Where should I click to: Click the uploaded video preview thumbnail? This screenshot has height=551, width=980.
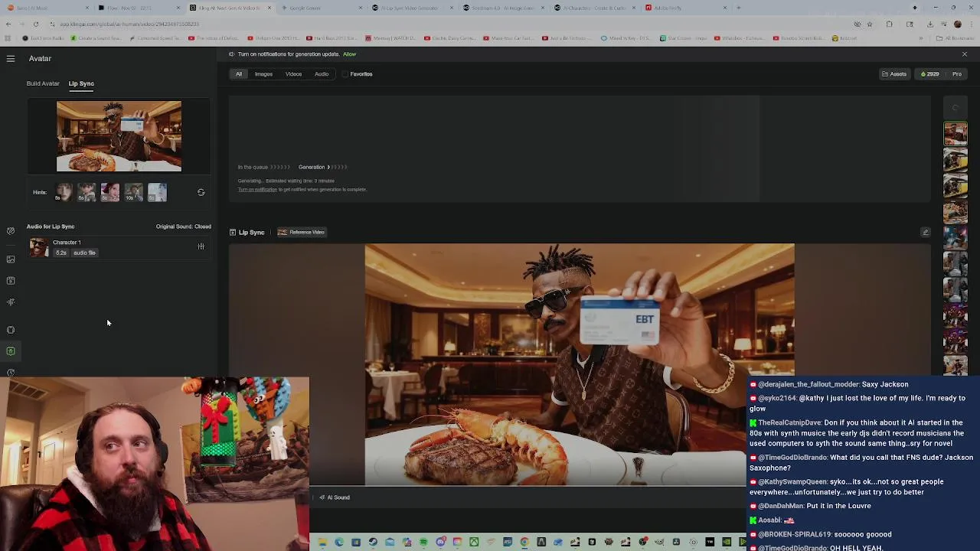(119, 136)
